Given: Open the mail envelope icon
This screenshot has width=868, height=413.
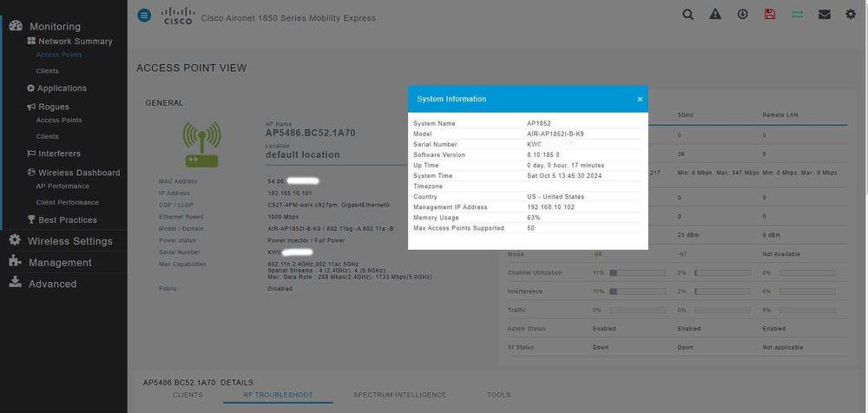Looking at the screenshot, I should pos(825,15).
